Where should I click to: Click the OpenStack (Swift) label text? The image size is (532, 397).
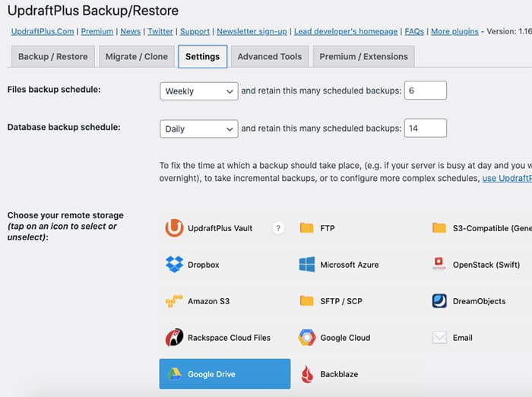pos(486,265)
